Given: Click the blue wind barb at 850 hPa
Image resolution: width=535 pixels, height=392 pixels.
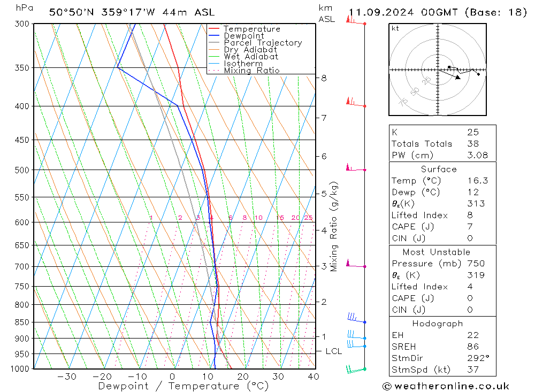Looking at the screenshot, I should [x=356, y=318].
